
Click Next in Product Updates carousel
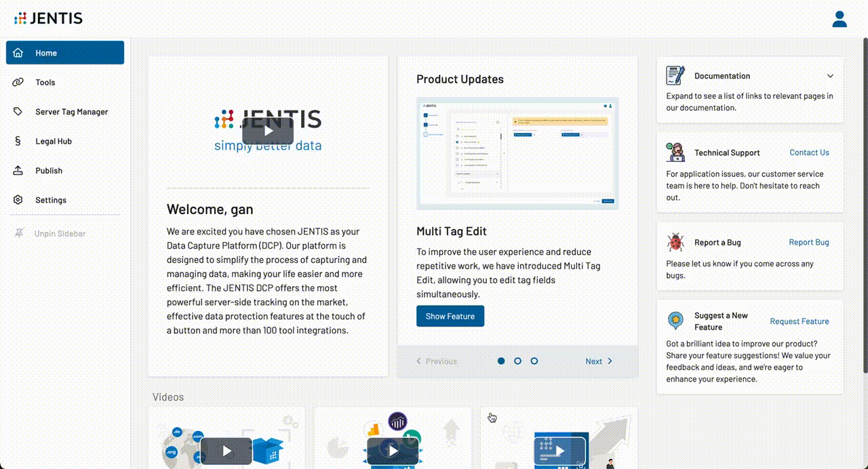click(599, 361)
